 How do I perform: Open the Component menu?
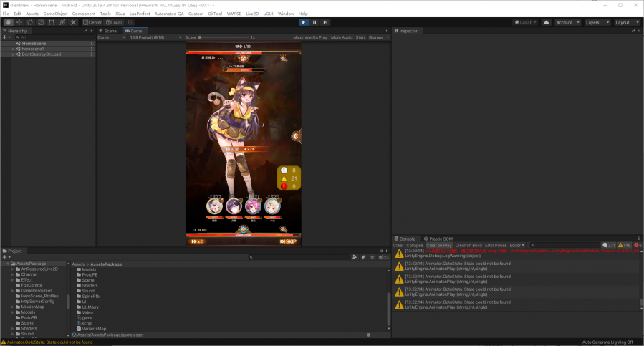[83, 14]
